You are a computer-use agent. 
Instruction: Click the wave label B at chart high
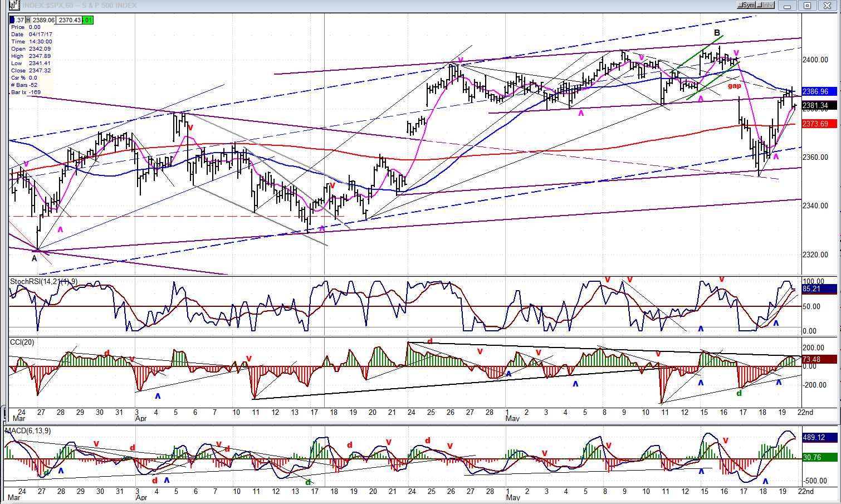pyautogui.click(x=717, y=33)
